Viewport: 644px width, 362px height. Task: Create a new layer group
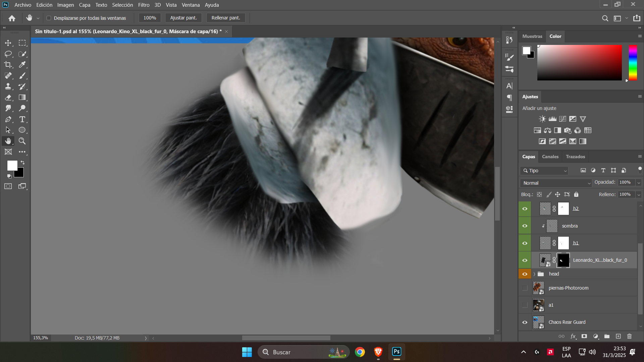(x=607, y=336)
